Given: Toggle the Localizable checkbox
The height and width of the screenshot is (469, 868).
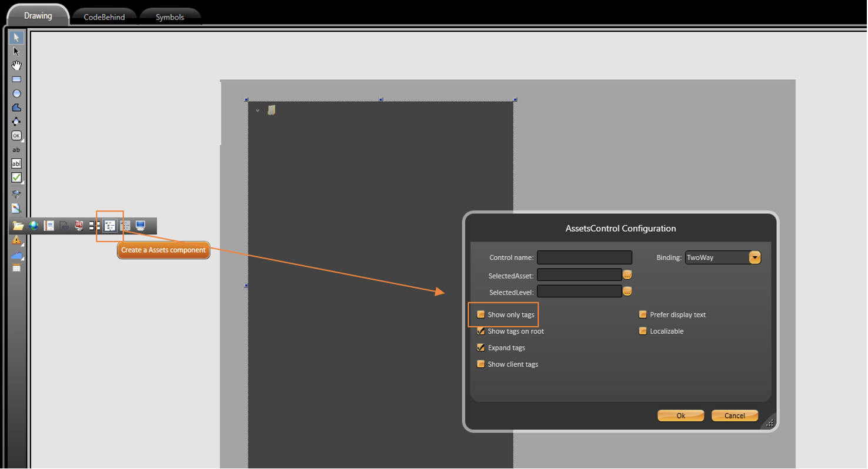Looking at the screenshot, I should [643, 331].
